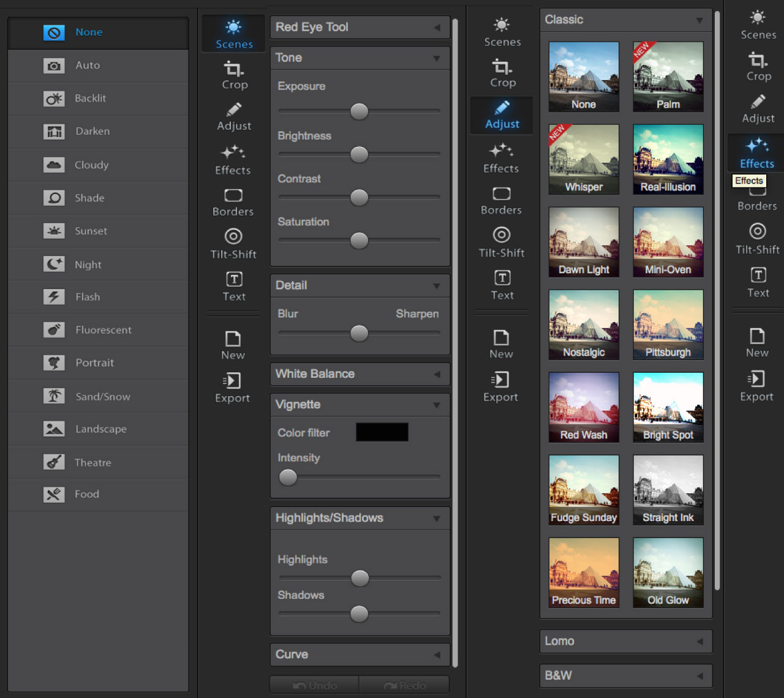This screenshot has width=784, height=698.
Task: Select the Auto scene camera icon
Action: [x=54, y=66]
